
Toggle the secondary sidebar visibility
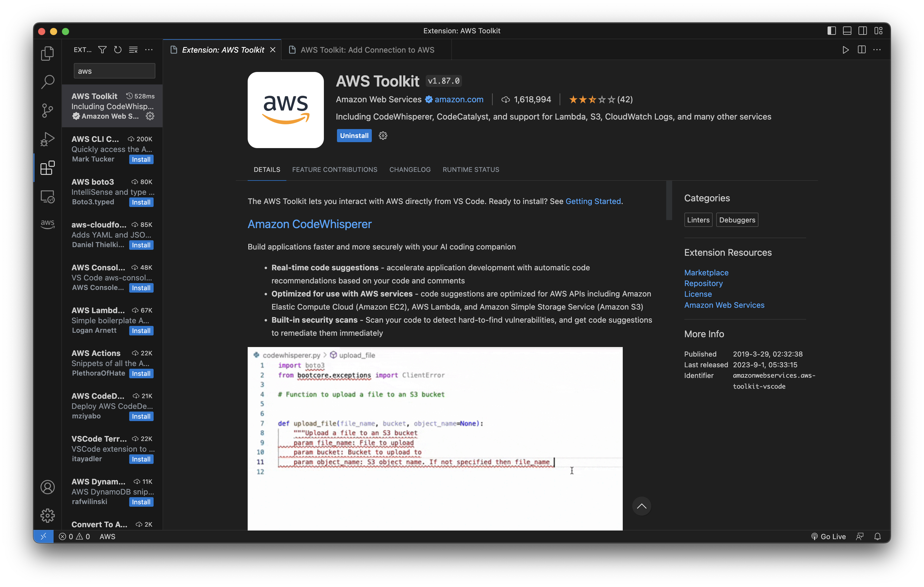coord(863,31)
